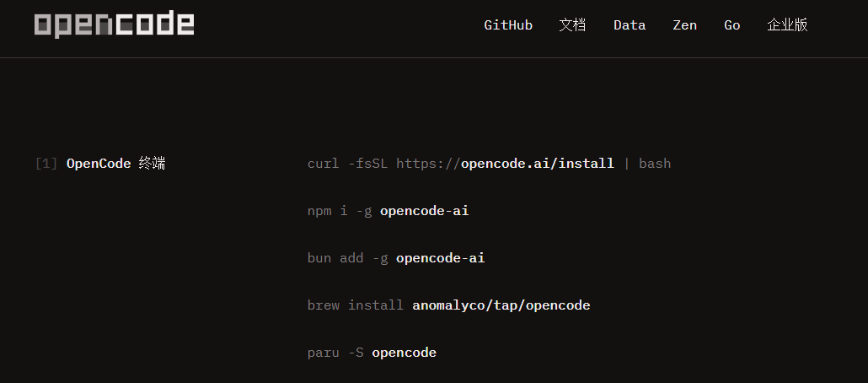Click the 'npm i -g' command prefix
The image size is (868, 383).
pyautogui.click(x=340, y=211)
